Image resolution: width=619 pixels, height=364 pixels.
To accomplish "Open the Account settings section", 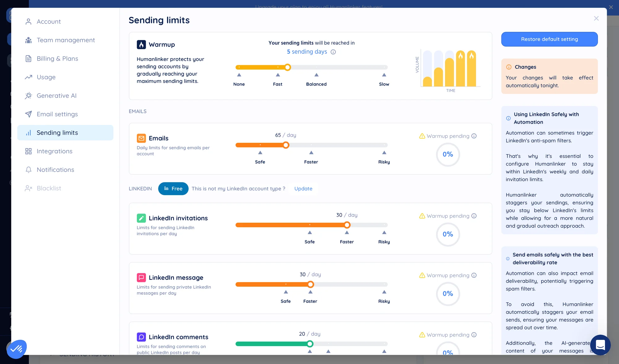I will pos(65,22).
